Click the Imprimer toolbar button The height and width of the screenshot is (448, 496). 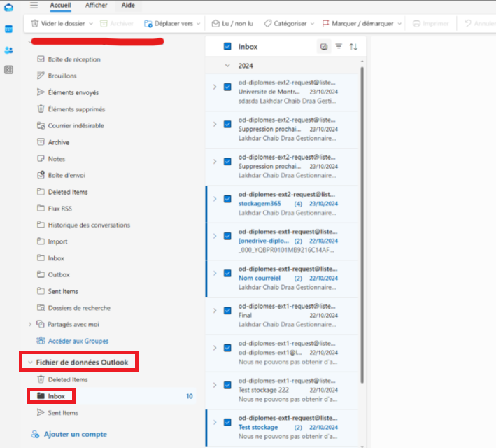431,23
